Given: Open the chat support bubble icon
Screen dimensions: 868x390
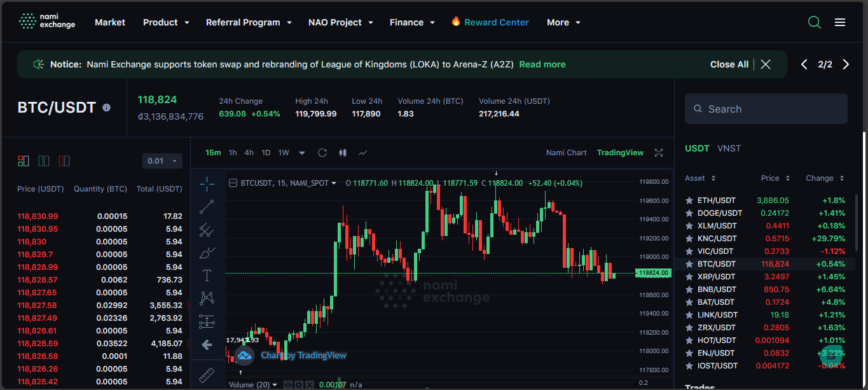Looking at the screenshot, I should (830, 357).
